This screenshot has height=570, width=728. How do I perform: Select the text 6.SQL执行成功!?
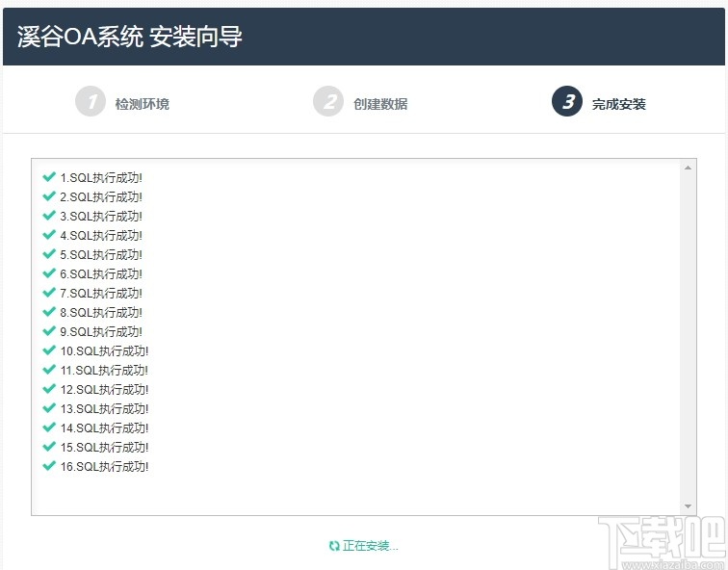click(101, 273)
